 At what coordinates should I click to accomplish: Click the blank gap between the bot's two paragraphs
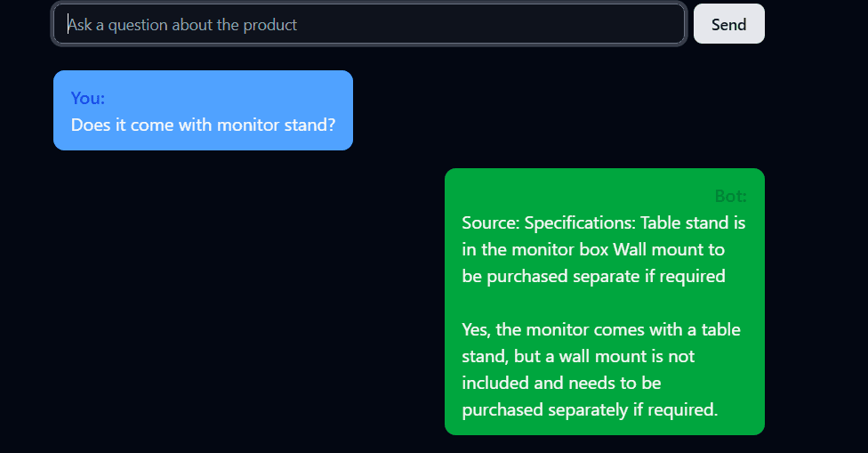point(603,303)
